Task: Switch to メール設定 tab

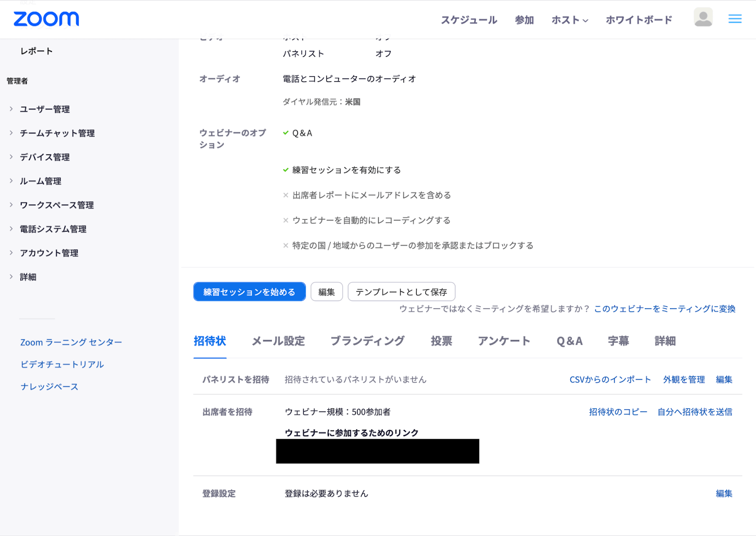Action: [278, 341]
